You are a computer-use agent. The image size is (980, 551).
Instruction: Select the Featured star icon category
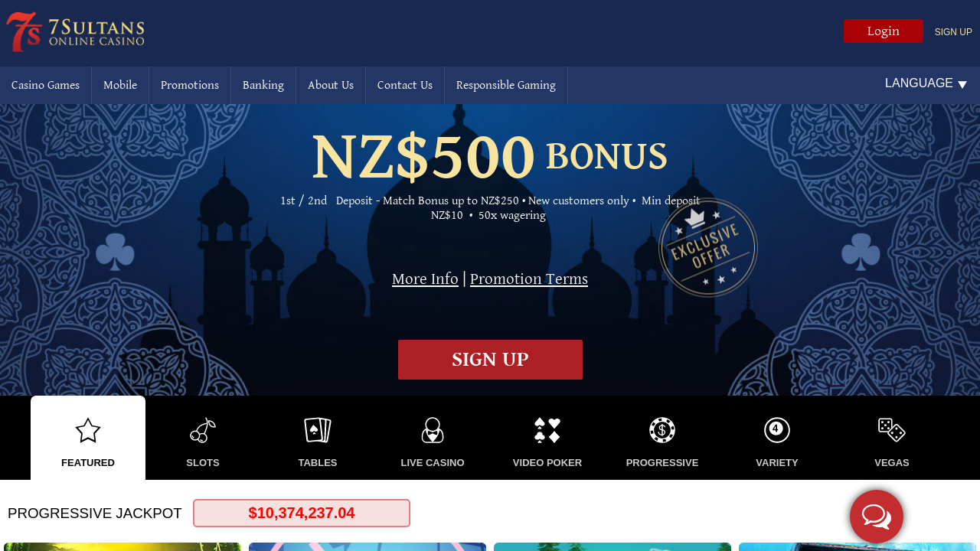pyautogui.click(x=88, y=430)
